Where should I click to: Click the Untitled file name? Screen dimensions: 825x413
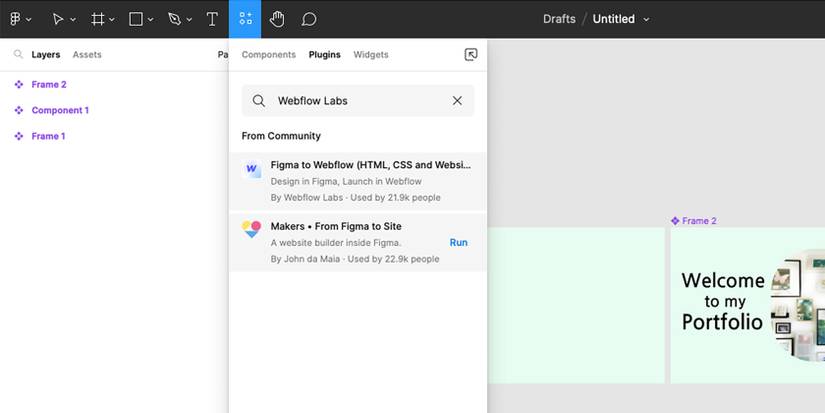(x=613, y=19)
